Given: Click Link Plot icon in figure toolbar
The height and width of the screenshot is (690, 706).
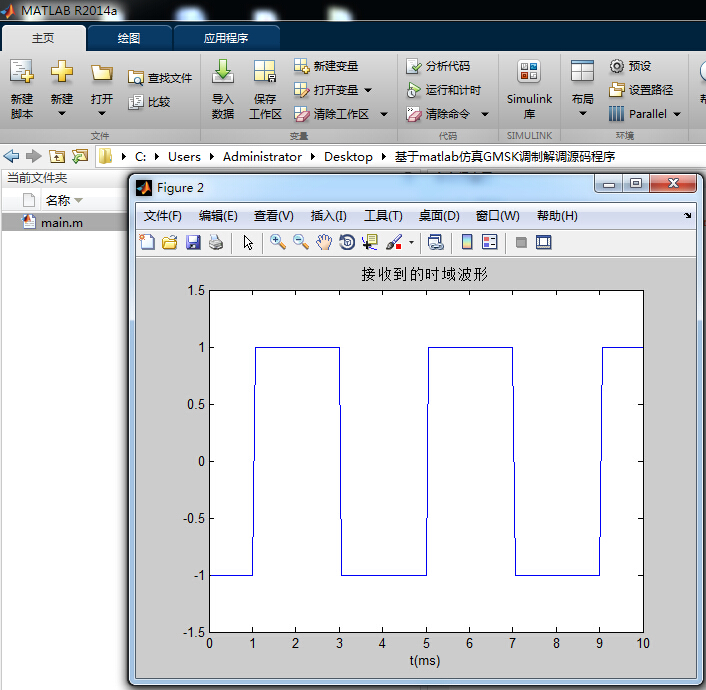Looking at the screenshot, I should click(x=435, y=242).
